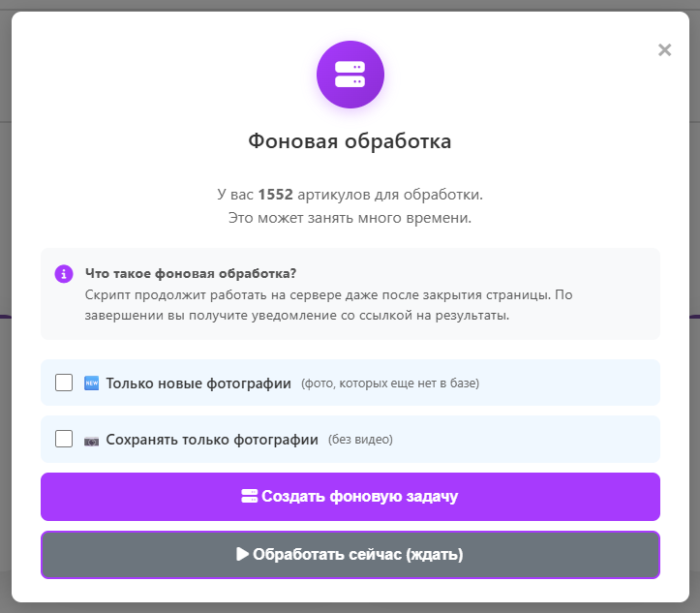This screenshot has width=700, height=613.
Task: Click the Это может занять много времени text
Action: (x=350, y=218)
